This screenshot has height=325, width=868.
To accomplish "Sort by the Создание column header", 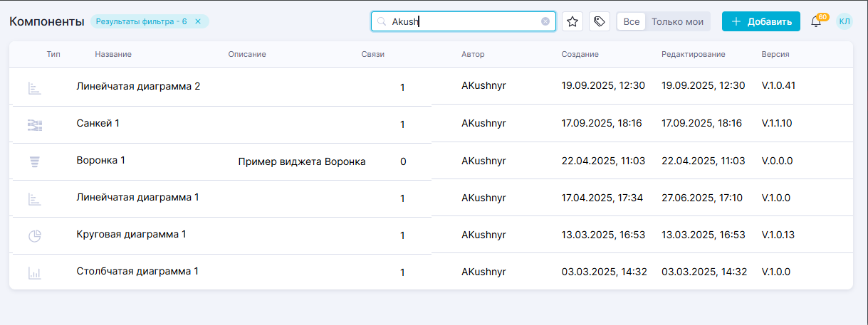I will 580,54.
